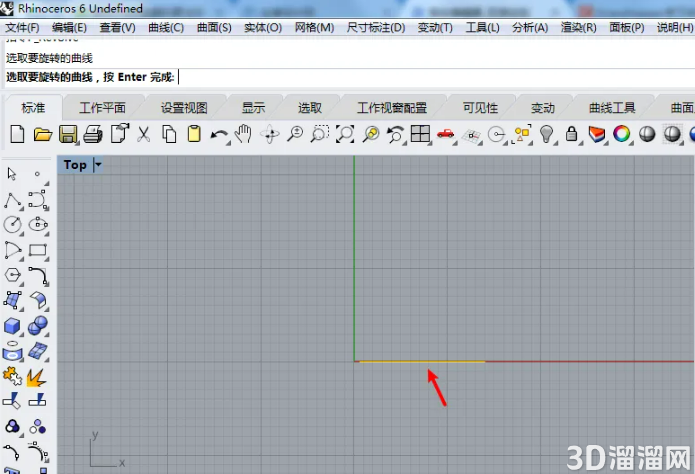Click the padlock lock objects icon
Viewport: 695px width, 474px height.
pos(572,134)
